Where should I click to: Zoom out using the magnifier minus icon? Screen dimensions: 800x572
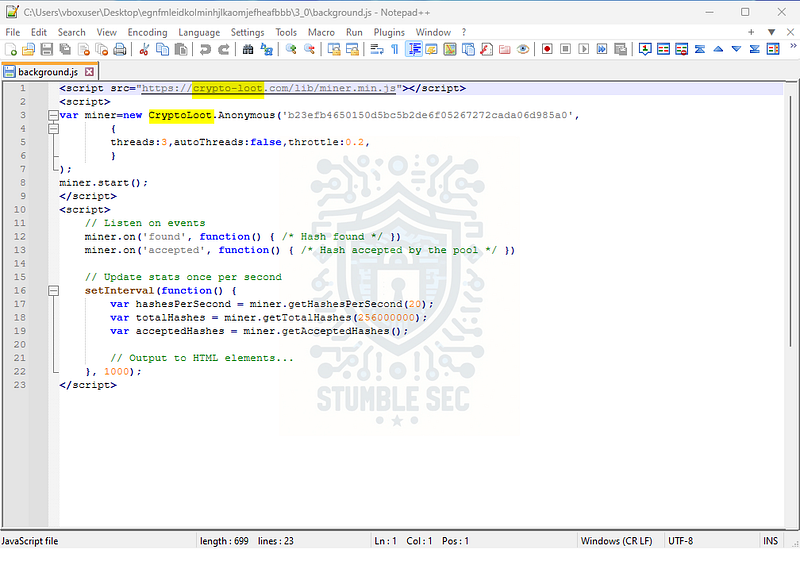309,49
